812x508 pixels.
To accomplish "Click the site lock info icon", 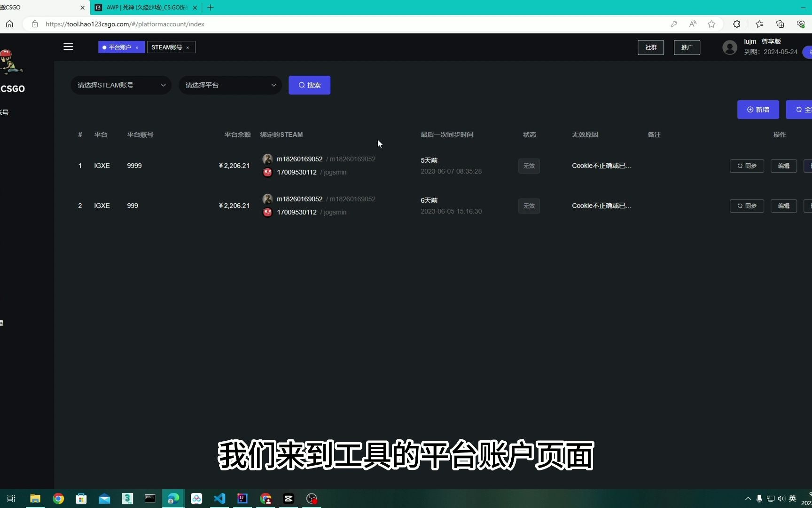I will click(x=35, y=24).
